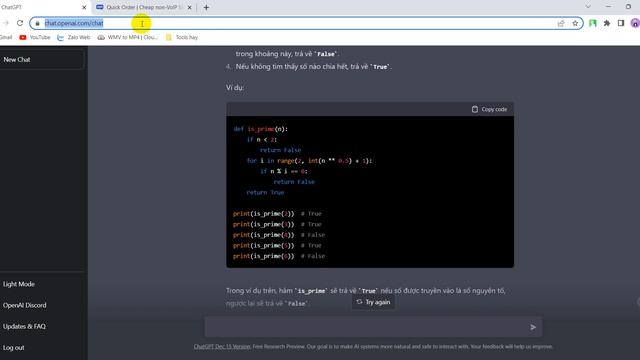Viewport: 640px width, 360px height.
Task: Click the 'for i in range' code line
Action: point(309,161)
